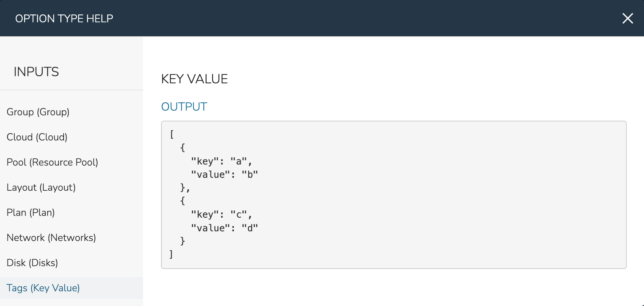Viewport: 644px width, 306px height.
Task: Click the KEY VALUE heading
Action: click(194, 79)
